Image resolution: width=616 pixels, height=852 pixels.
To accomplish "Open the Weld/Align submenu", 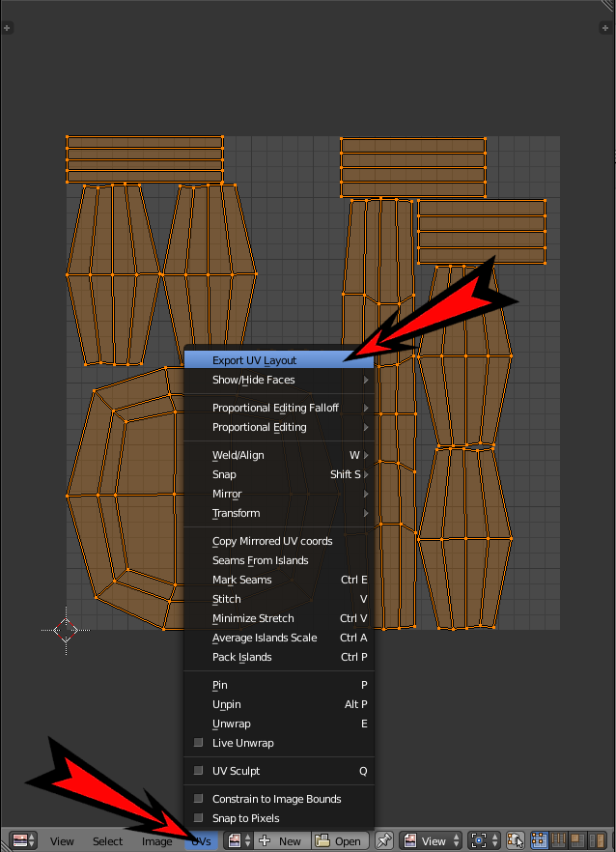I will (x=279, y=455).
